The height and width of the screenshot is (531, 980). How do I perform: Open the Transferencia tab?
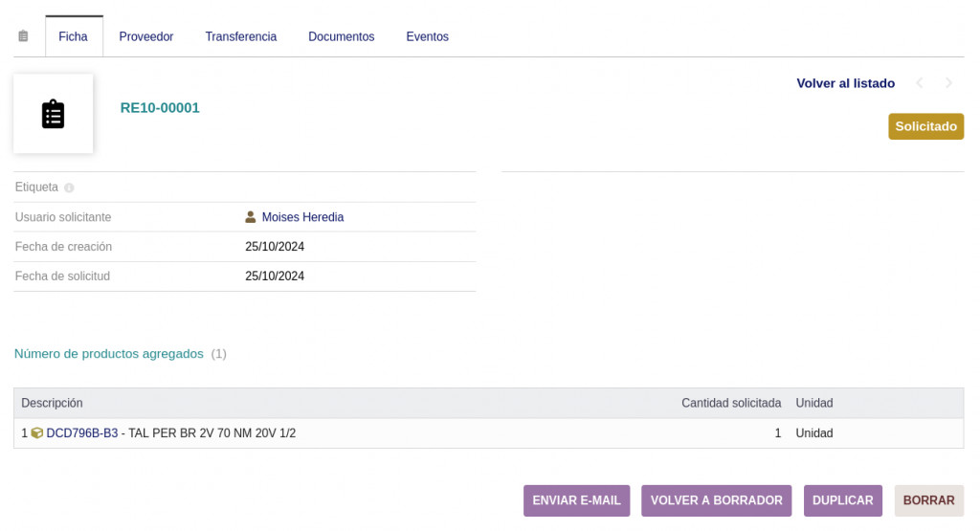(240, 36)
